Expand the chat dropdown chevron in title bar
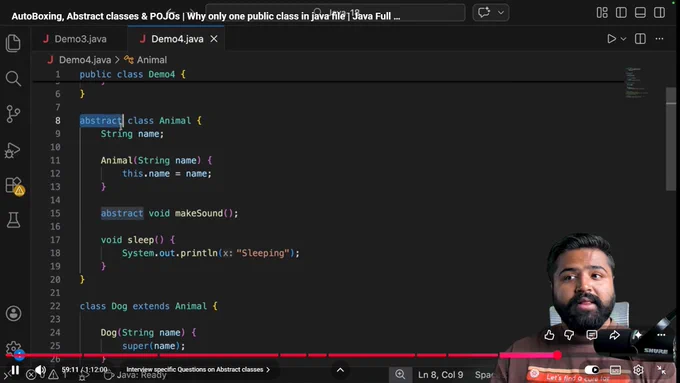Viewport: 680px width, 383px height. click(501, 13)
